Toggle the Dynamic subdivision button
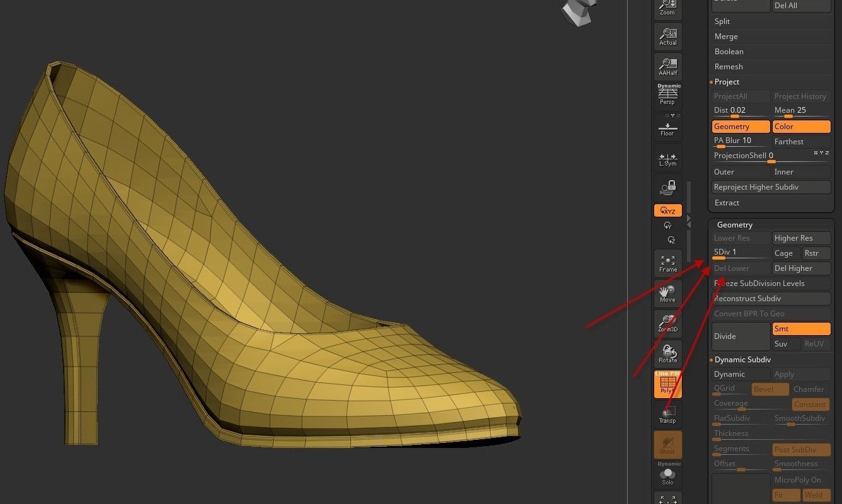The height and width of the screenshot is (504, 842). [741, 374]
